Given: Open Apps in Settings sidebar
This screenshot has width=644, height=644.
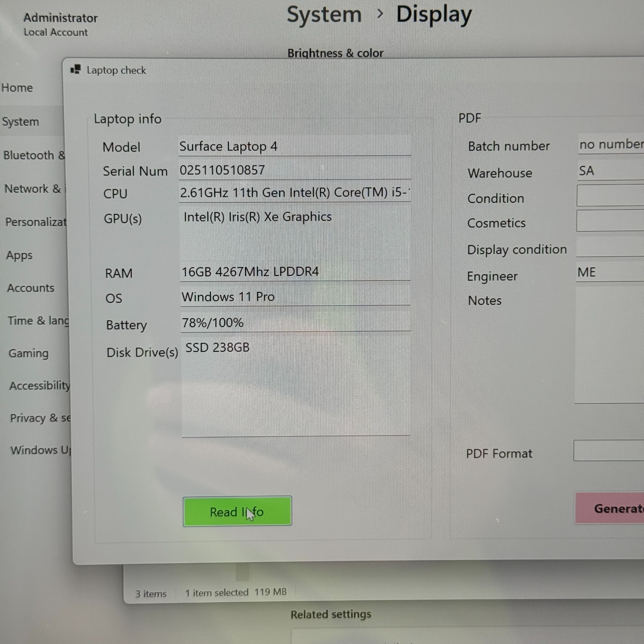Looking at the screenshot, I should 19,255.
